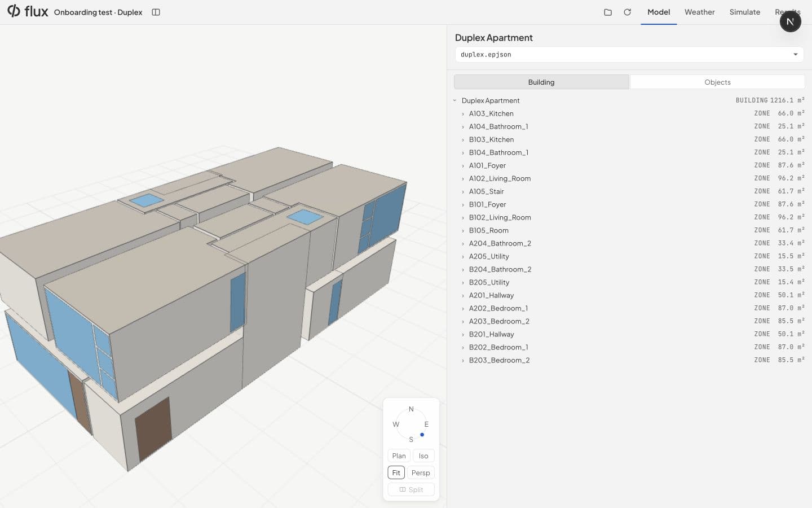Collapse the Duplex Apartment tree node

point(454,100)
